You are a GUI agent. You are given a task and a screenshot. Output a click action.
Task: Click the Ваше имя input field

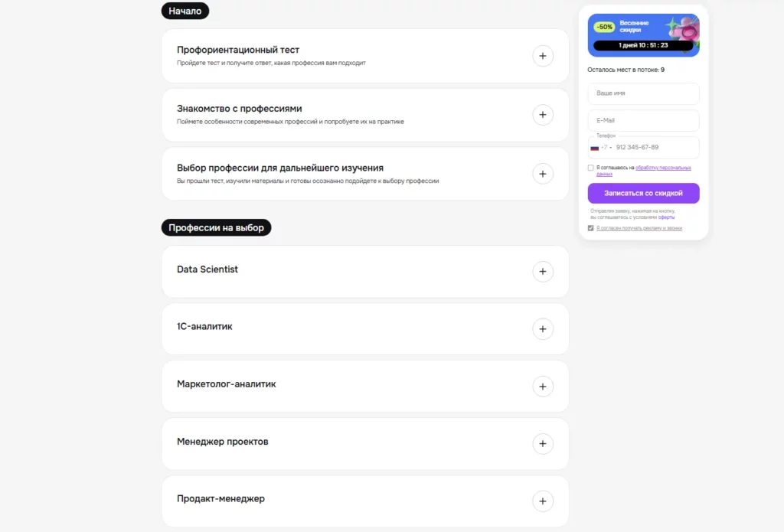tap(643, 93)
